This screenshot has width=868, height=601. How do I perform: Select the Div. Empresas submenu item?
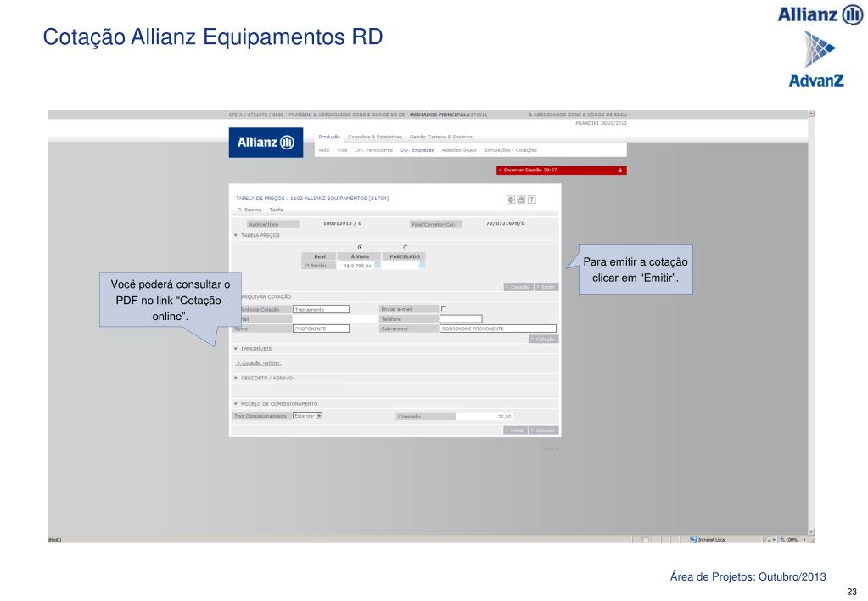coord(417,150)
